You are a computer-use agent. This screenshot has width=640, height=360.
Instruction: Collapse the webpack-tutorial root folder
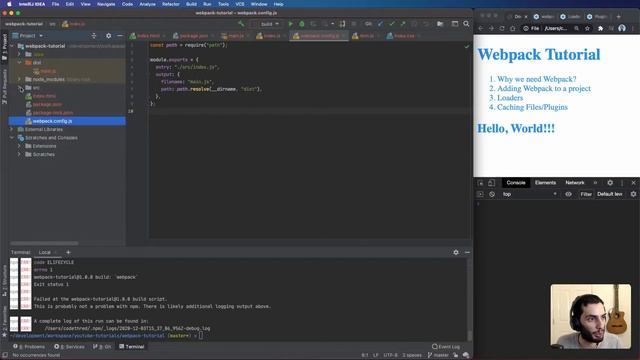point(12,46)
